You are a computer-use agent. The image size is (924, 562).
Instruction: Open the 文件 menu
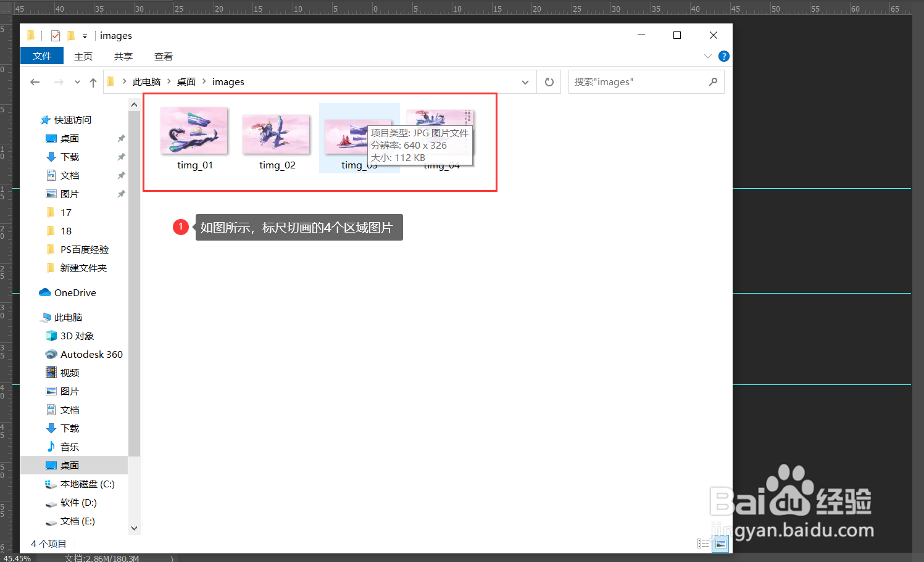pos(42,56)
